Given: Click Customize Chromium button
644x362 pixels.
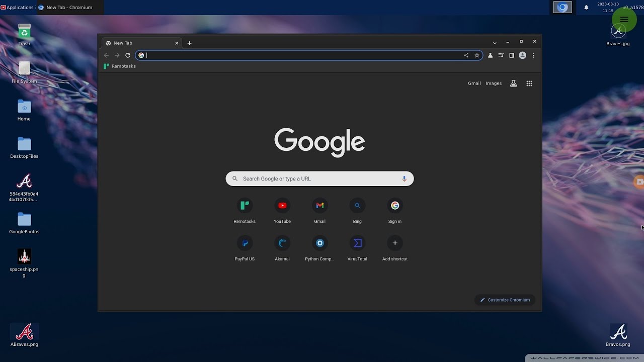Looking at the screenshot, I should pyautogui.click(x=505, y=300).
